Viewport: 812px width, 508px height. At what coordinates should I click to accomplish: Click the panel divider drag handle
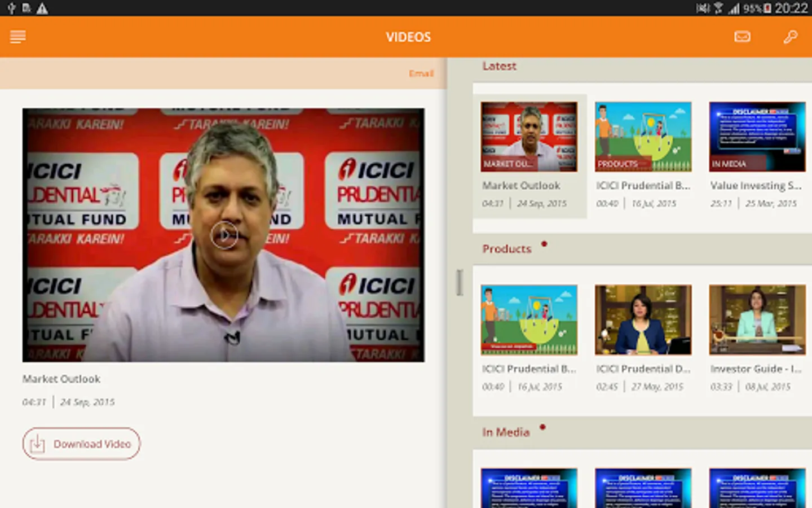(x=460, y=282)
